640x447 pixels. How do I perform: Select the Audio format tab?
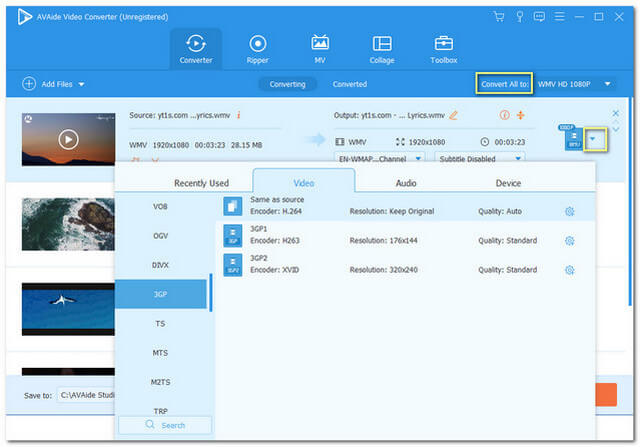[406, 183]
